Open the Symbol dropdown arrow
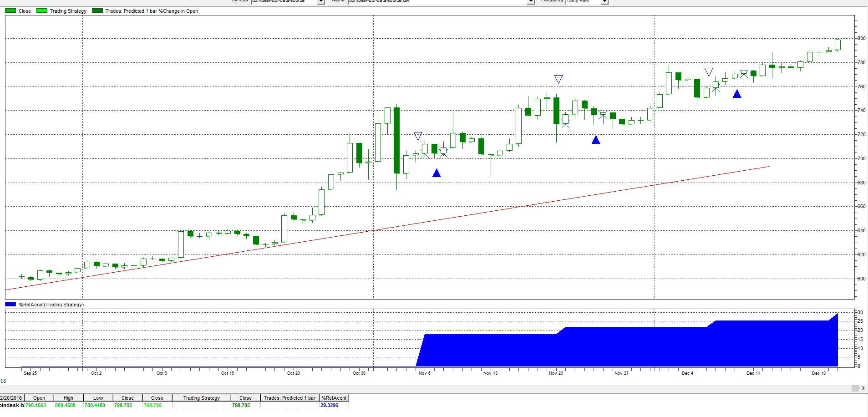 pyautogui.click(x=321, y=2)
